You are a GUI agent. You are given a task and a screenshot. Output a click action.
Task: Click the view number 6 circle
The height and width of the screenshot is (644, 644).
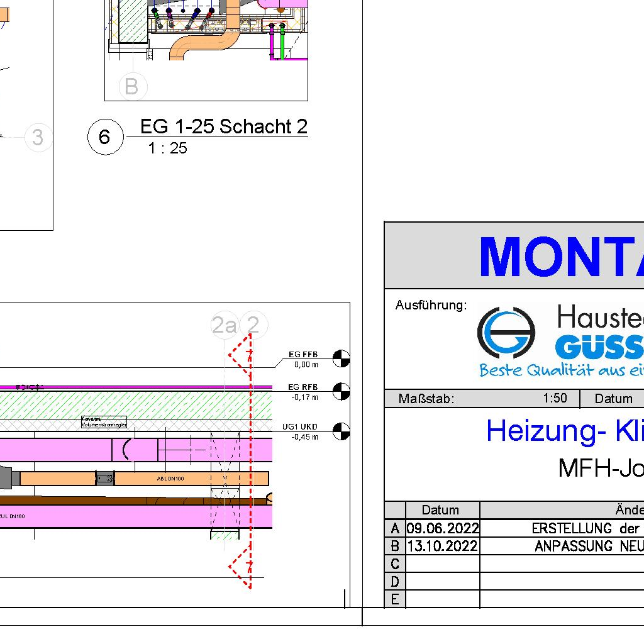(x=104, y=136)
